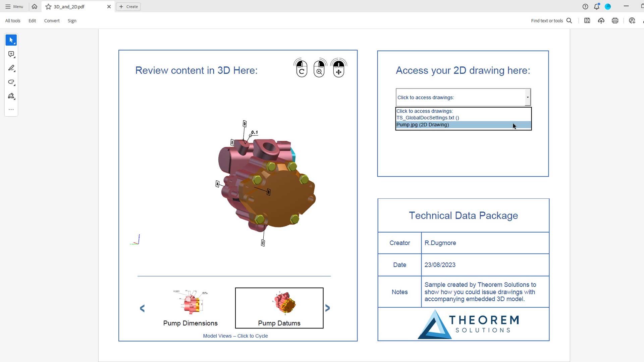The width and height of the screenshot is (644, 362).
Task: Open notifications via the bell icon
Action: click(x=597, y=6)
